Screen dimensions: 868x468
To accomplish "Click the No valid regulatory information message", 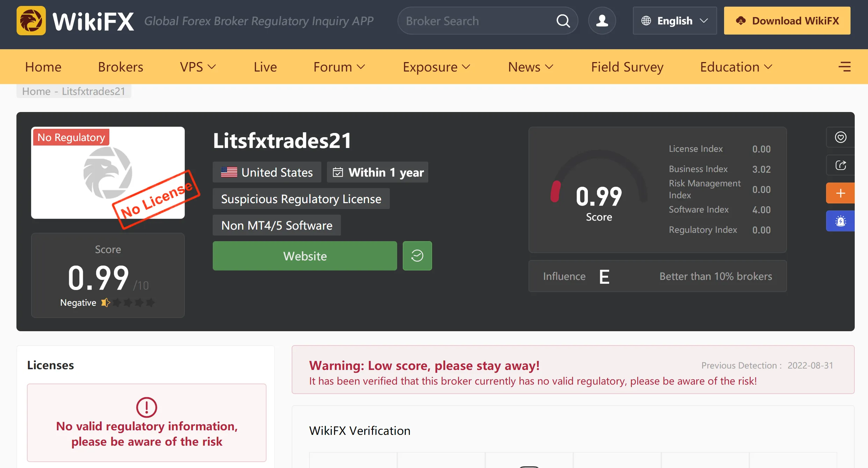I will click(147, 434).
